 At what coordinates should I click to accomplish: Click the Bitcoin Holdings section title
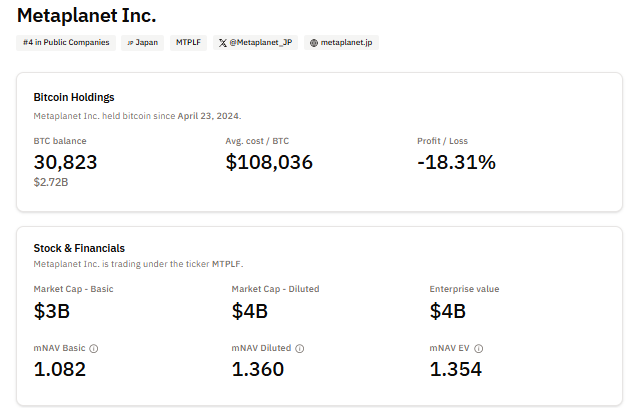[73, 98]
